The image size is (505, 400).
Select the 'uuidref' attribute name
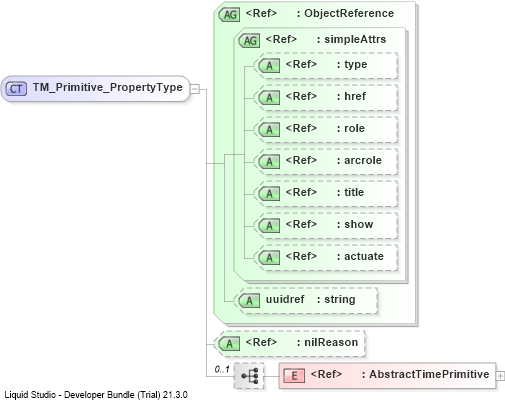(x=285, y=299)
